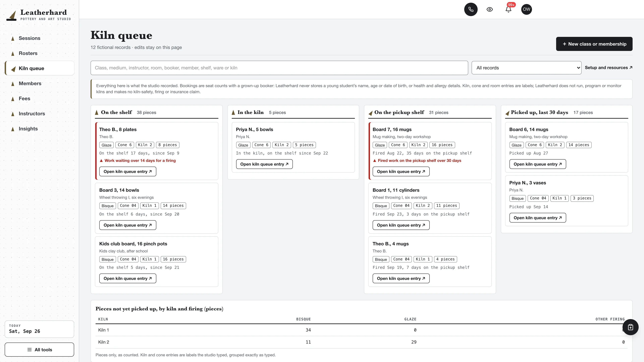Click the warning triangle on Theo B. plates card
This screenshot has width=644, height=362.
(101, 161)
